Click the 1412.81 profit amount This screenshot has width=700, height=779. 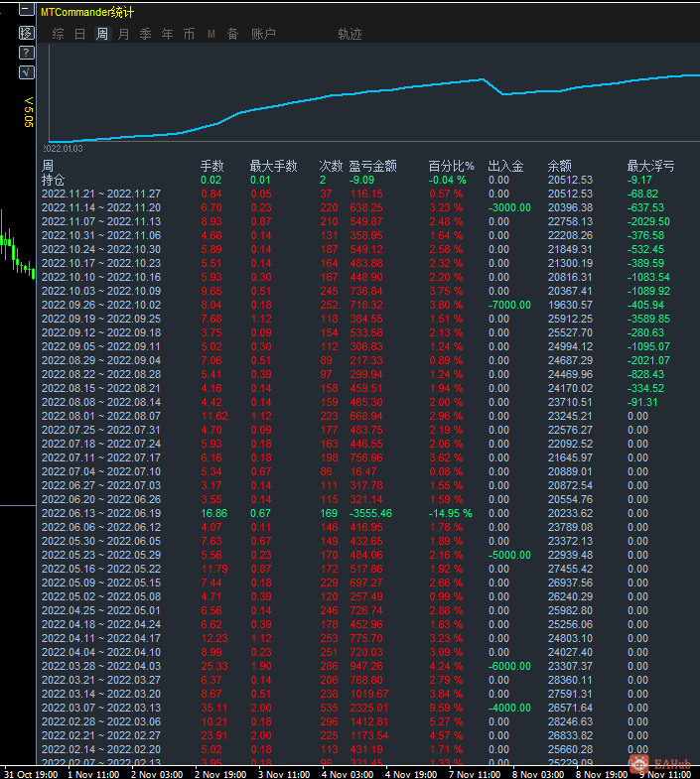tap(369, 721)
